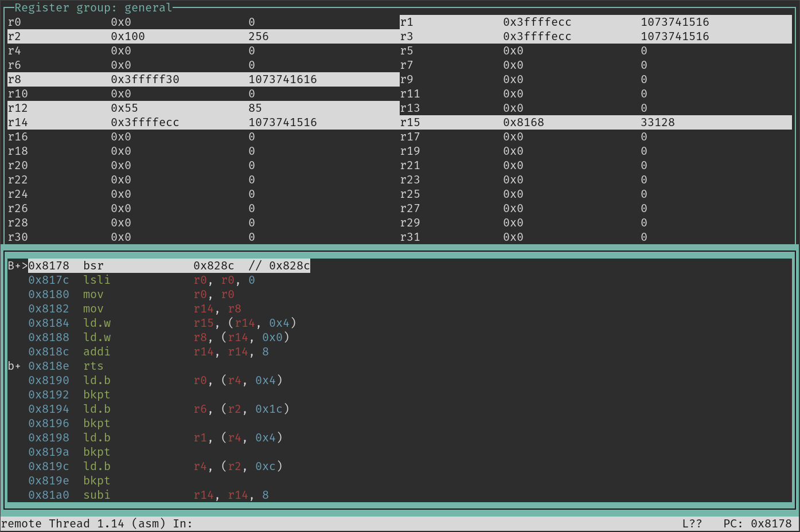Click the rts instruction
This screenshot has height=532, width=800.
pyautogui.click(x=93, y=366)
